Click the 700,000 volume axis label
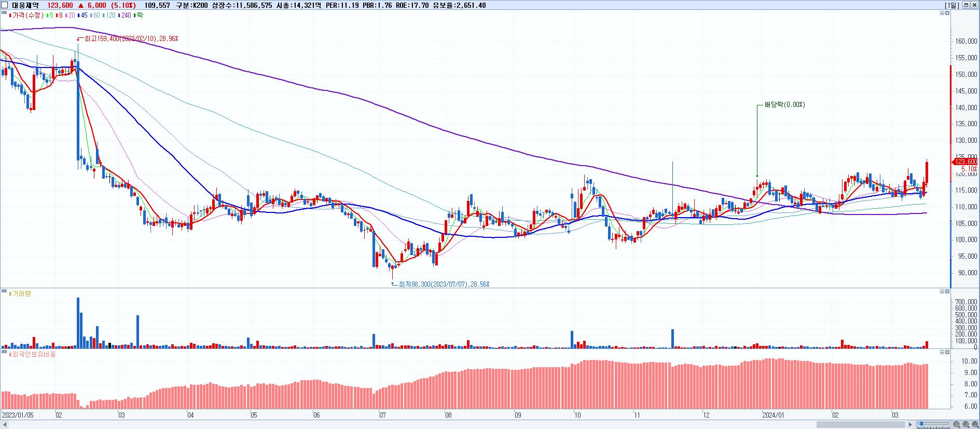980x429 pixels. [965, 302]
